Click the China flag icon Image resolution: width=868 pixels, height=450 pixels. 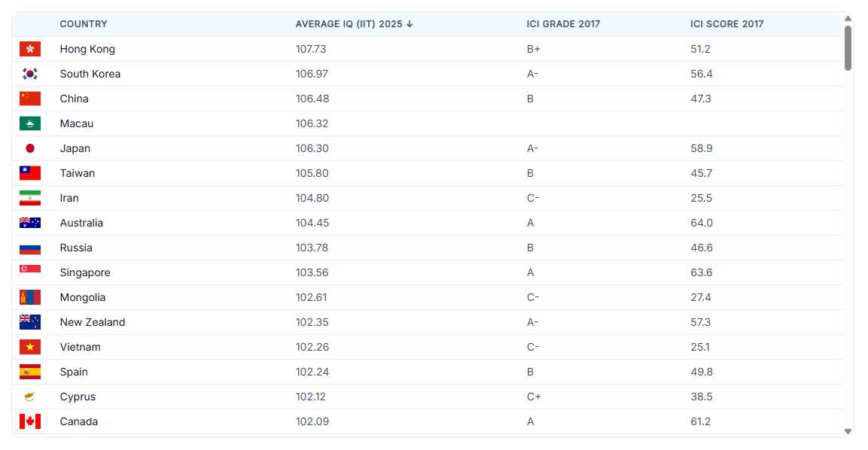[30, 99]
